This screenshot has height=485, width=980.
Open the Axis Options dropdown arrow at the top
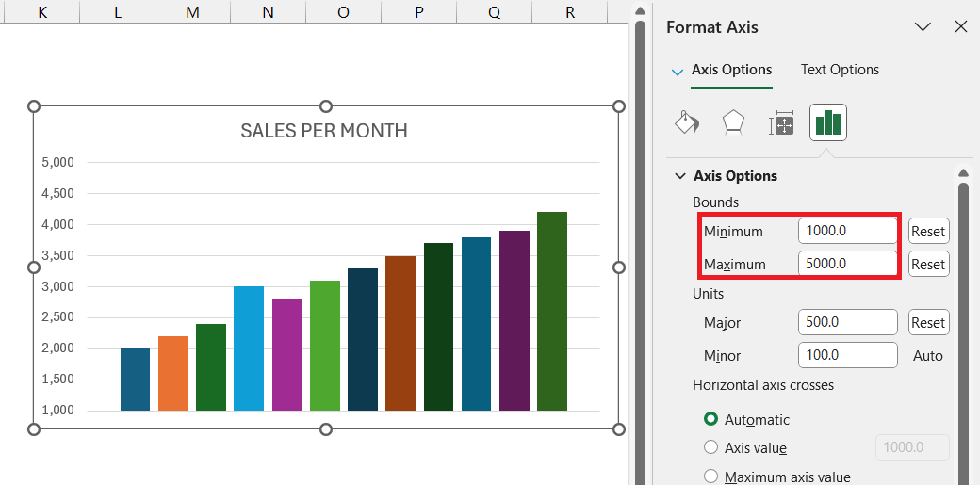[677, 72]
